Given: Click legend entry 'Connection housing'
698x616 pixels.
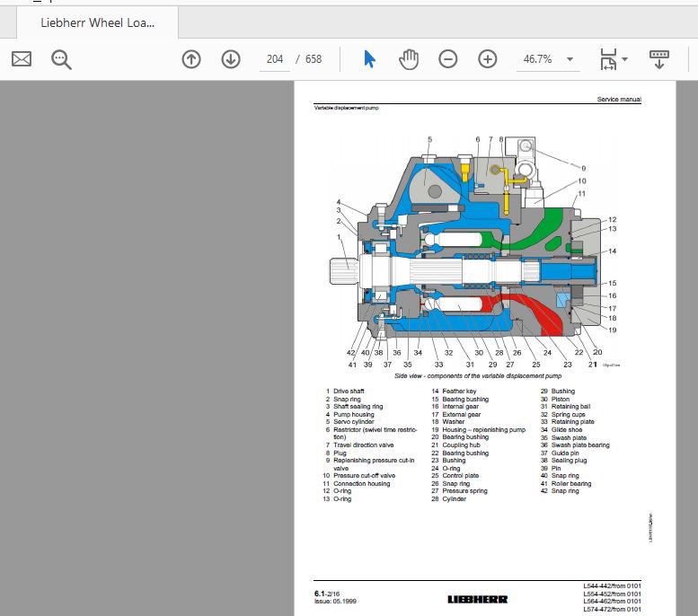Looking at the screenshot, I should point(361,484).
